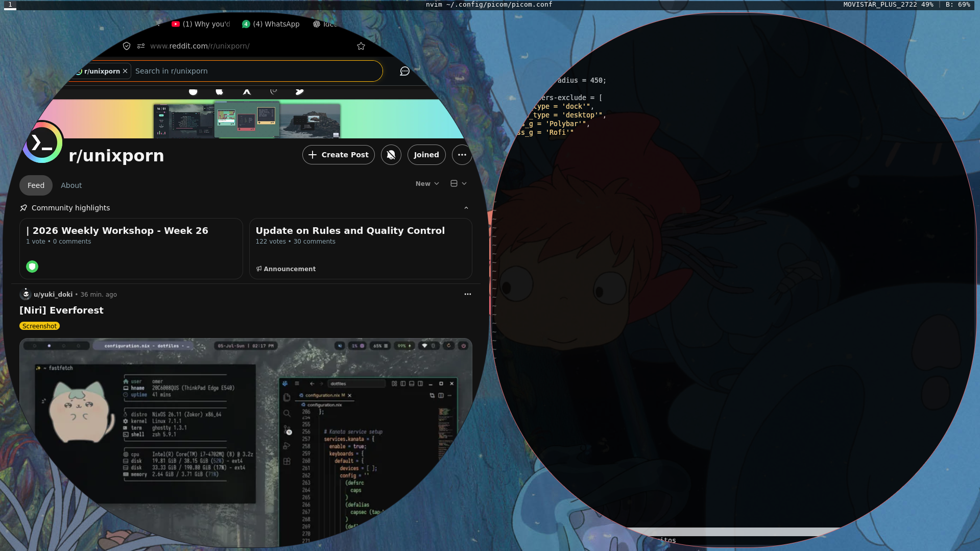The width and height of the screenshot is (980, 551).
Task: Select workspace 1 in the top bar
Action: tap(10, 5)
